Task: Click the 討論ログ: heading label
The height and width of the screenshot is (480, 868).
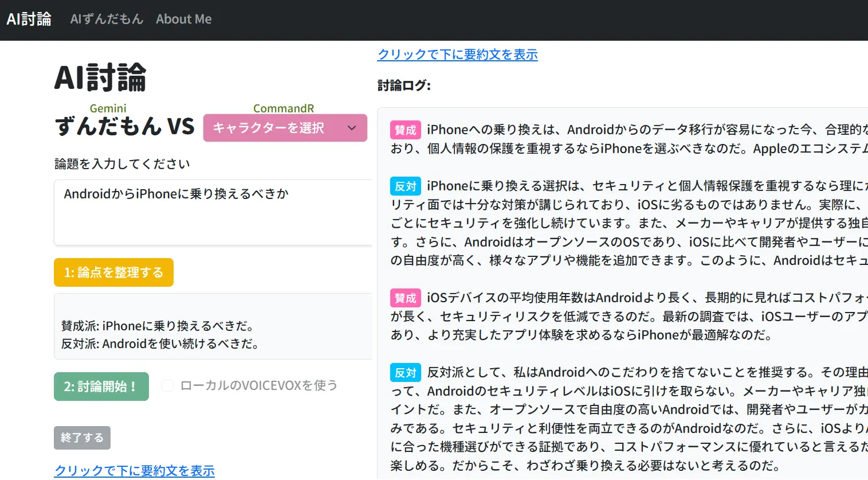Action: point(404,85)
